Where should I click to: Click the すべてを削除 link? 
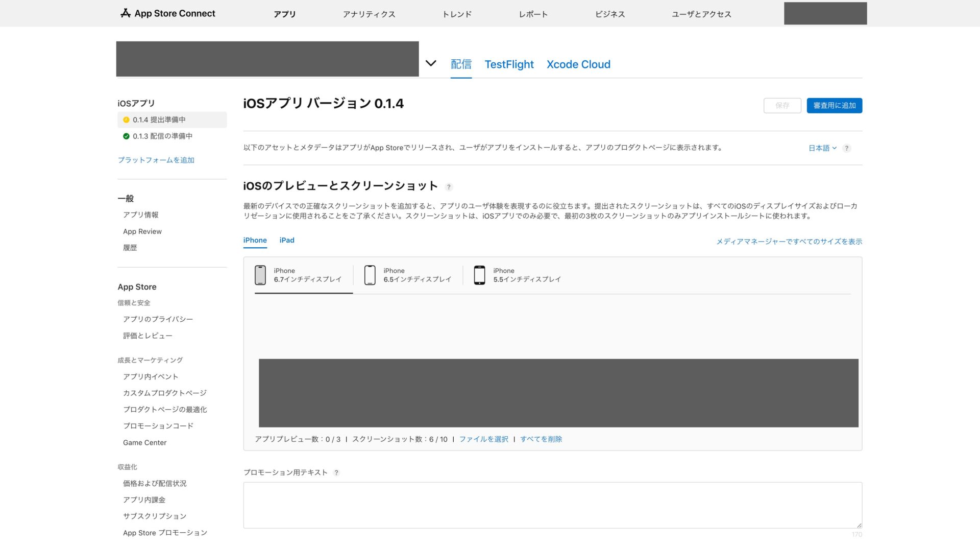click(541, 439)
